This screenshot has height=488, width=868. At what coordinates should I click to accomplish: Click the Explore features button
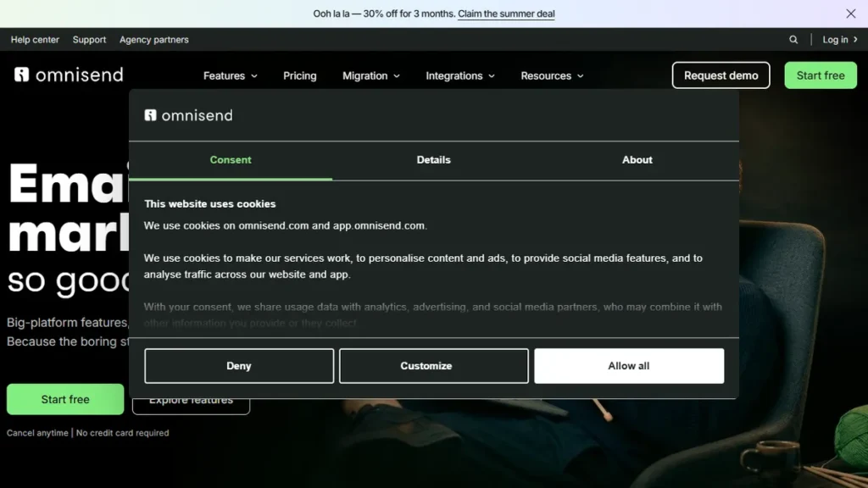pyautogui.click(x=191, y=406)
